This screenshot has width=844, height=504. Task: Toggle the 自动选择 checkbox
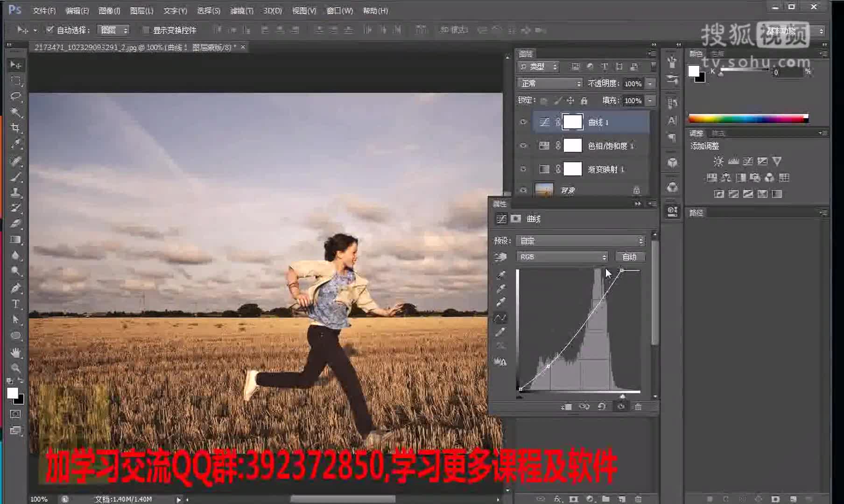click(49, 30)
